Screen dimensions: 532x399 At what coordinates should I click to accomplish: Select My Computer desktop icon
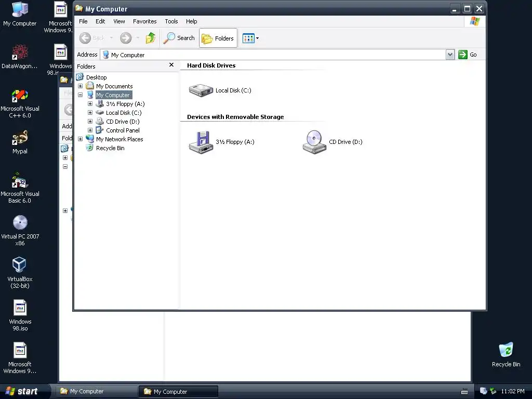[20, 14]
